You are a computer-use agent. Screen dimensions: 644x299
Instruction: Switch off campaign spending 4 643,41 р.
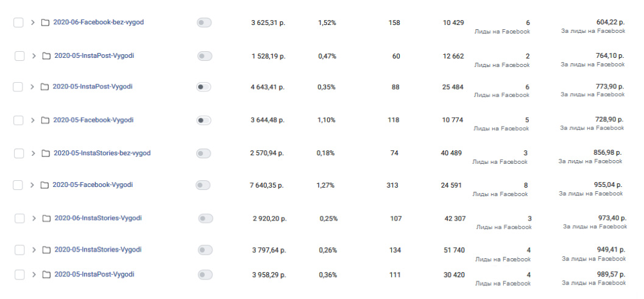coord(203,87)
